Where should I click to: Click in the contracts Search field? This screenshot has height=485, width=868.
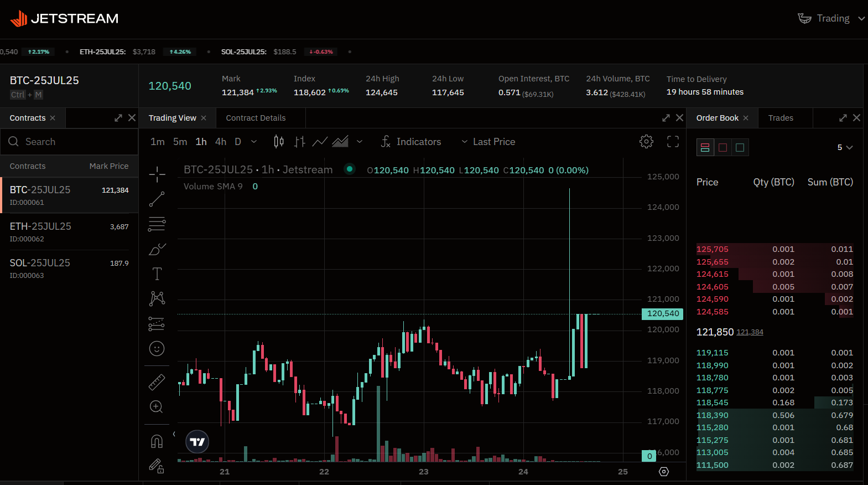pyautogui.click(x=69, y=142)
